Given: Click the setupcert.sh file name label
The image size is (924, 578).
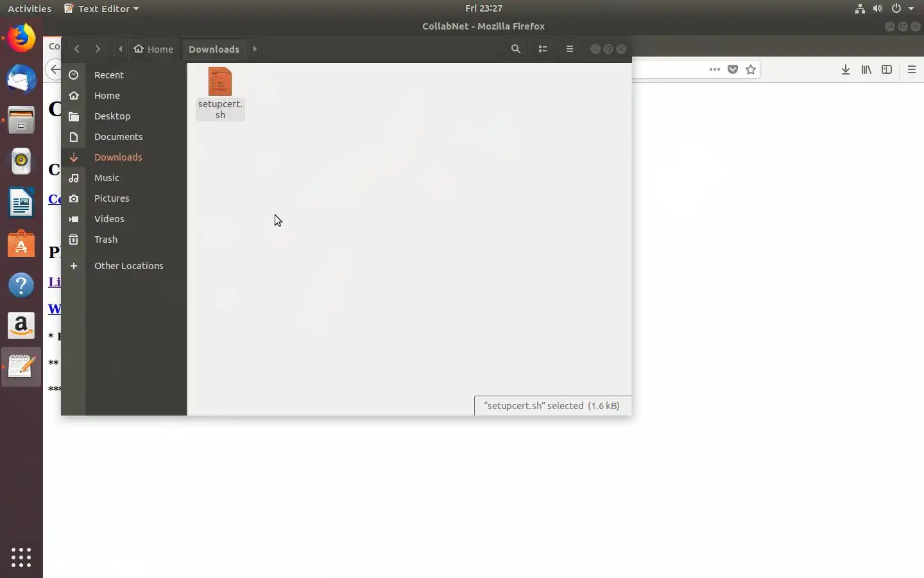Looking at the screenshot, I should pyautogui.click(x=220, y=109).
